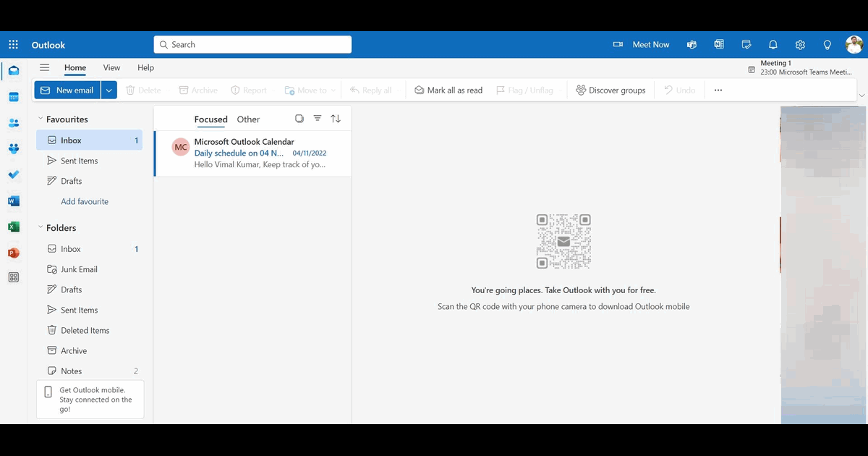This screenshot has height=456, width=868.
Task: Launch PowerPoint from the app rail
Action: (14, 253)
